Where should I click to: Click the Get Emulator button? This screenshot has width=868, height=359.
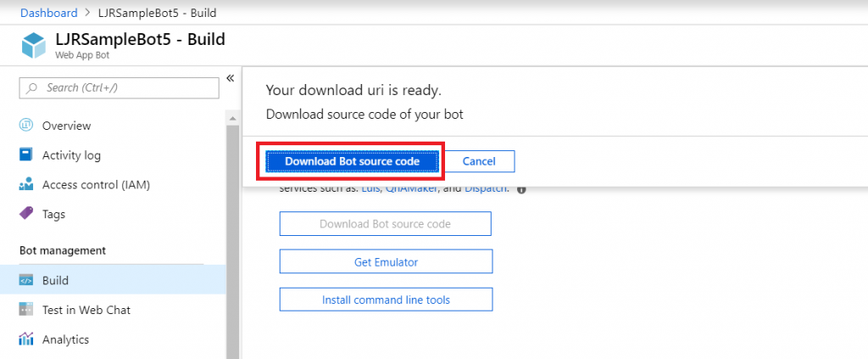[386, 261]
